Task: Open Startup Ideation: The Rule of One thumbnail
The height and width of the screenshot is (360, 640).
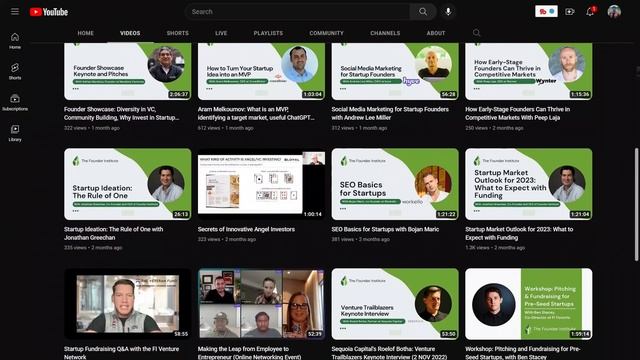Action: (x=127, y=184)
